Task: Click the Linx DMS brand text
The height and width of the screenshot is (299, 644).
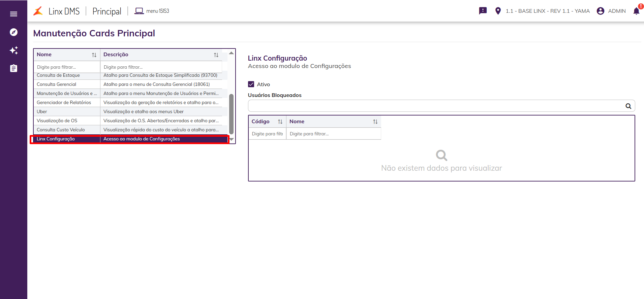Action: click(x=64, y=11)
